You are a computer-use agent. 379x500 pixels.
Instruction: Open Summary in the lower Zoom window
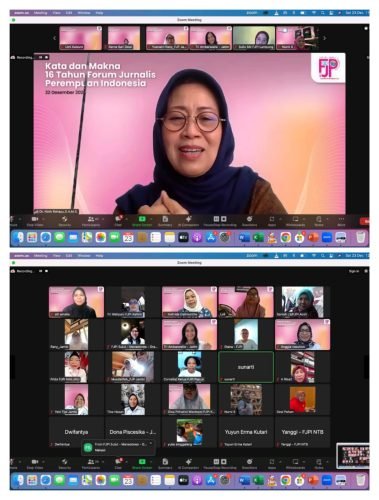[165, 464]
